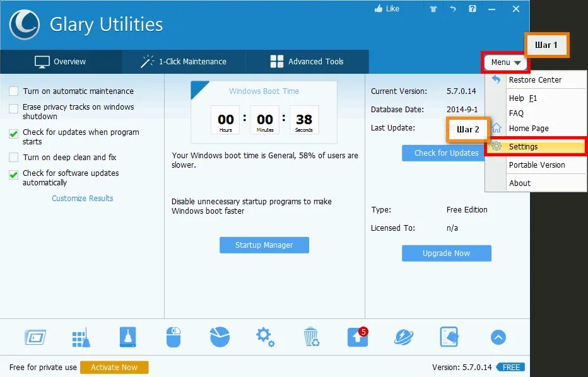The height and width of the screenshot is (377, 588).
Task: Click the Advanced Tools four-squares icon
Action: (277, 61)
